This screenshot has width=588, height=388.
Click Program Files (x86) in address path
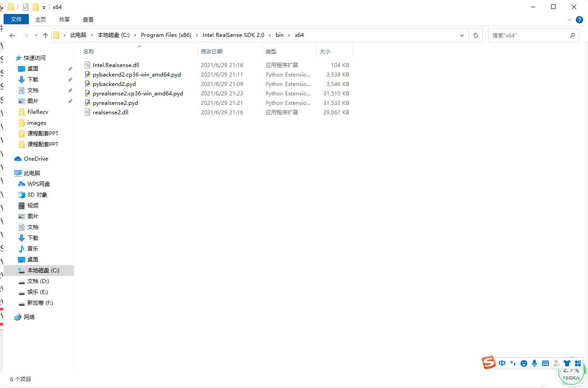166,35
